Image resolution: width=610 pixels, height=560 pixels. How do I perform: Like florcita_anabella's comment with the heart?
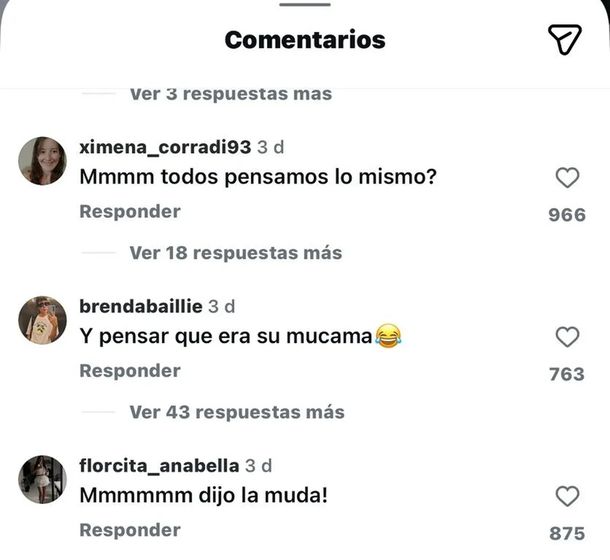tap(567, 496)
